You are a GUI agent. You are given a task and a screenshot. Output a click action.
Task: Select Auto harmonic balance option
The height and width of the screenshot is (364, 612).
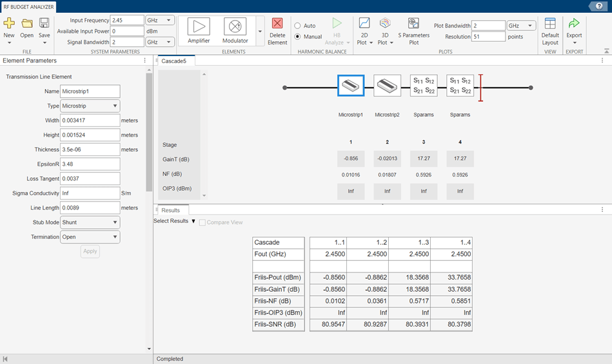pos(298,26)
